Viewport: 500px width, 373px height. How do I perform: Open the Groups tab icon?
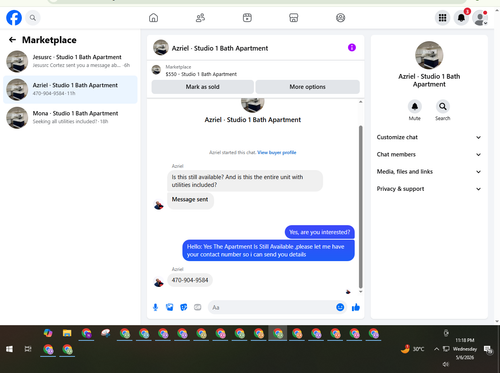coord(340,18)
